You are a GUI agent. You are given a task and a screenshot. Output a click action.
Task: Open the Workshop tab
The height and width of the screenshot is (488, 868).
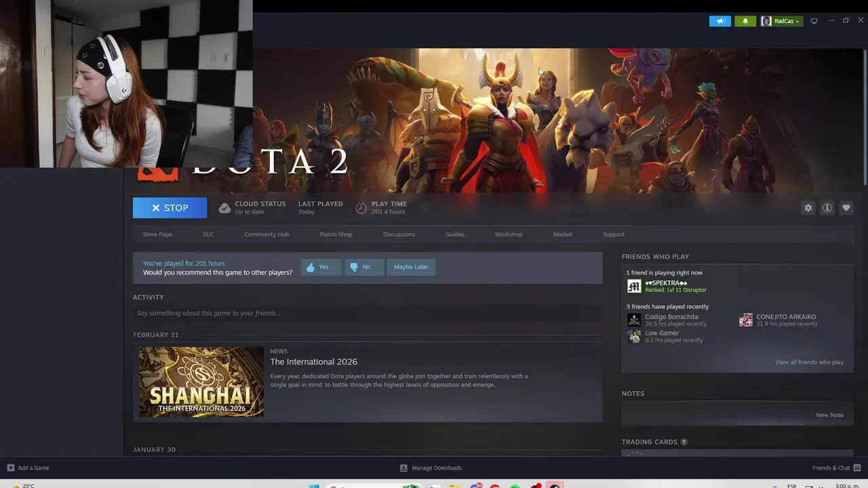coord(509,235)
